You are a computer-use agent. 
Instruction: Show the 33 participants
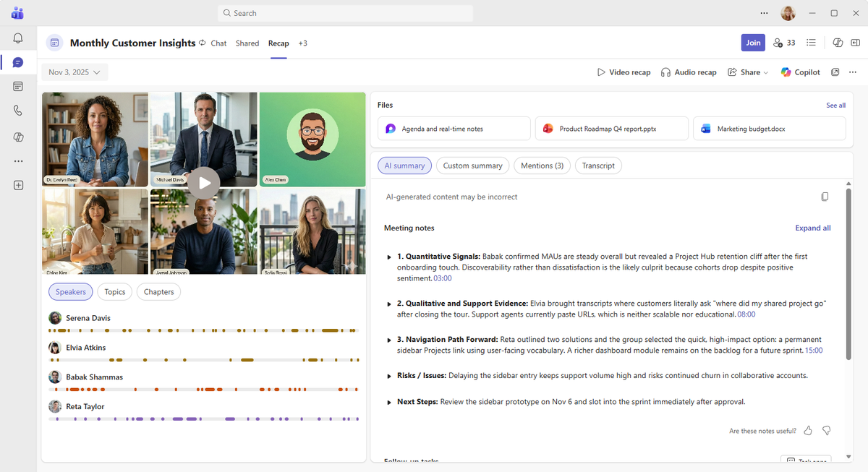783,43
